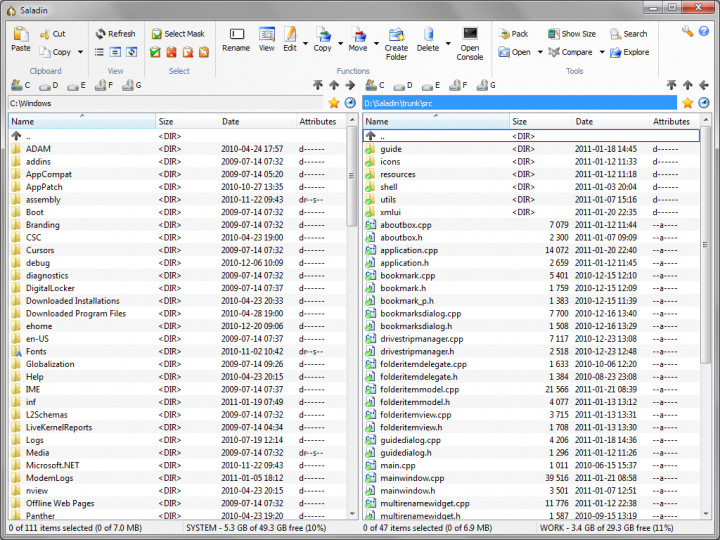Switch right pane to drive G
Viewport: 720px width, 540px height.
(x=486, y=85)
